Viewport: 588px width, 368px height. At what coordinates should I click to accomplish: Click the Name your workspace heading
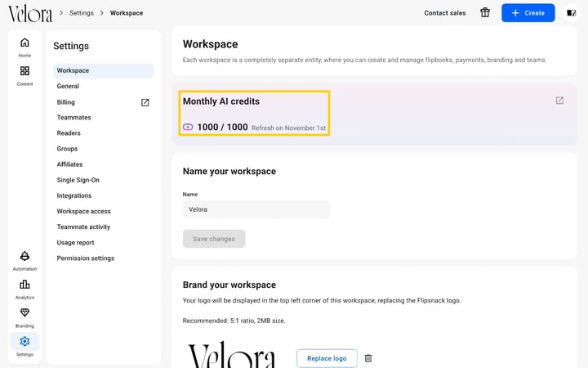tap(229, 171)
